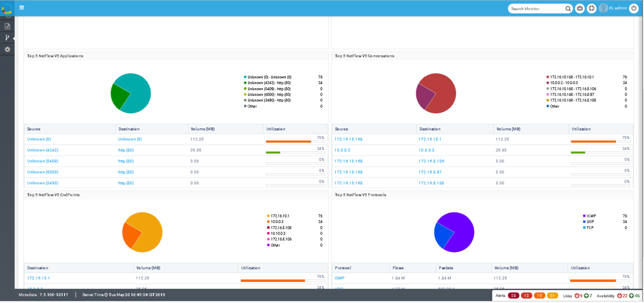Click the crosshair navigation icon in the header

(592, 8)
